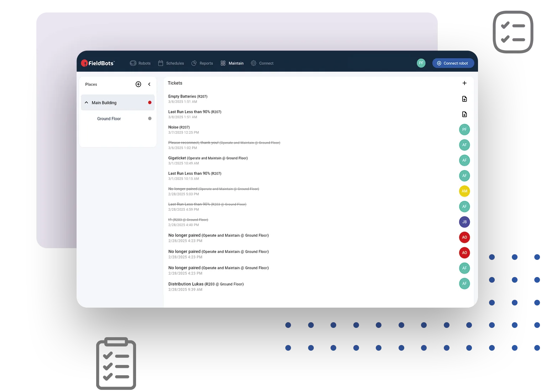Click yellow AM assignee avatar
Viewport: 556px width, 392px height.
coord(464,191)
